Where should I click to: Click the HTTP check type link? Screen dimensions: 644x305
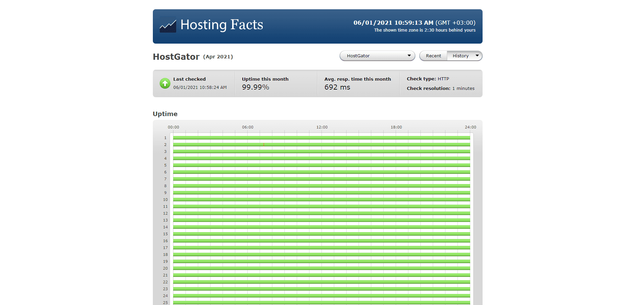pyautogui.click(x=443, y=79)
